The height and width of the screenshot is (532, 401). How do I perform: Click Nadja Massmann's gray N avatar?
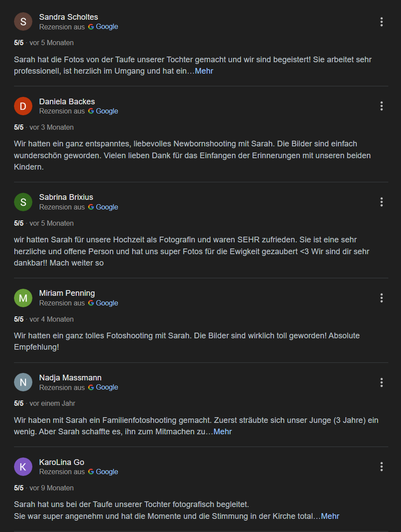pyautogui.click(x=23, y=382)
